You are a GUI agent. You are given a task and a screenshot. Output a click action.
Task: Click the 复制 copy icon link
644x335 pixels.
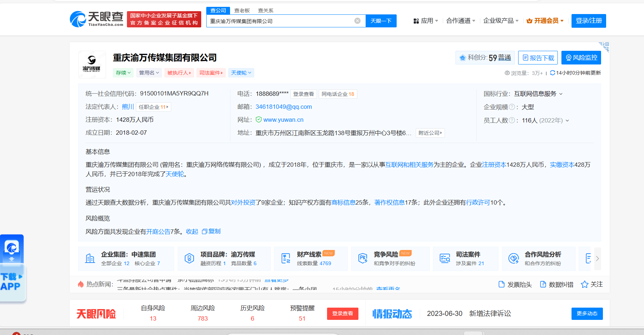click(x=211, y=231)
